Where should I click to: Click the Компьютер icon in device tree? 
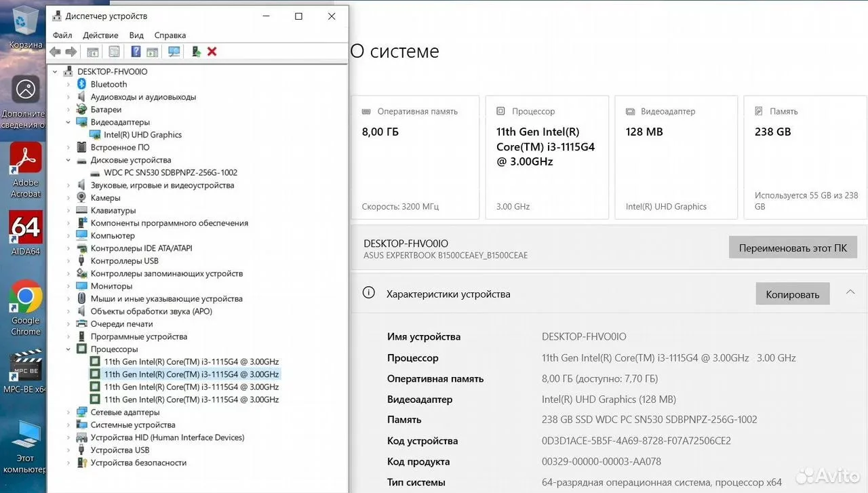click(x=81, y=236)
